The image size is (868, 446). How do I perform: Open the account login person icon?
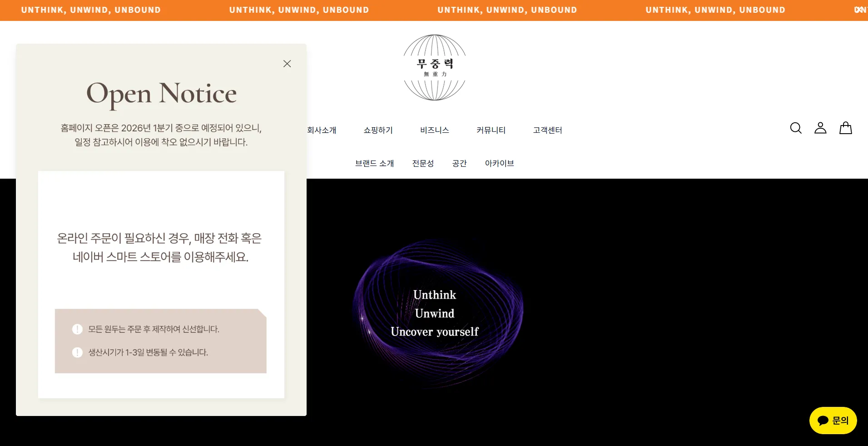coord(821,128)
